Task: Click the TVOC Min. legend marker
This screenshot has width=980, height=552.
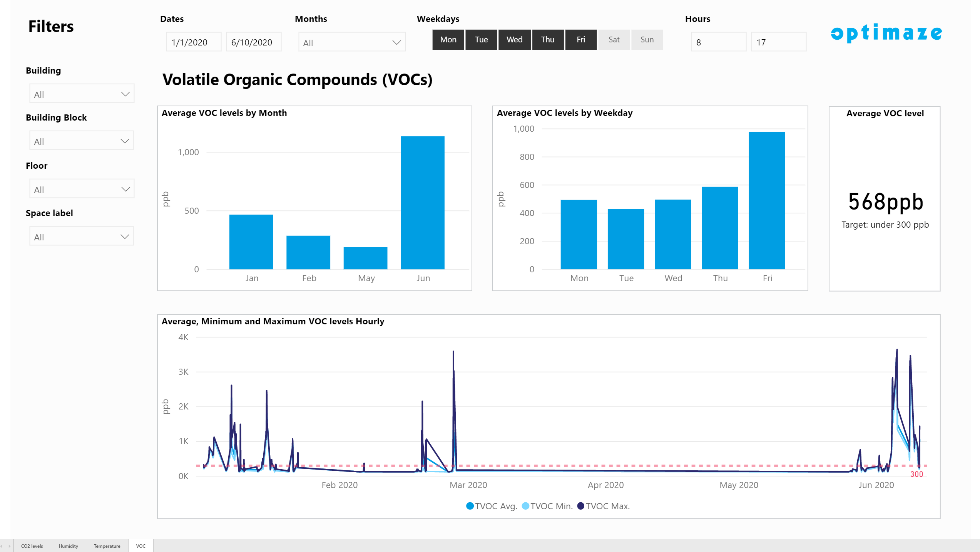Action: point(525,506)
